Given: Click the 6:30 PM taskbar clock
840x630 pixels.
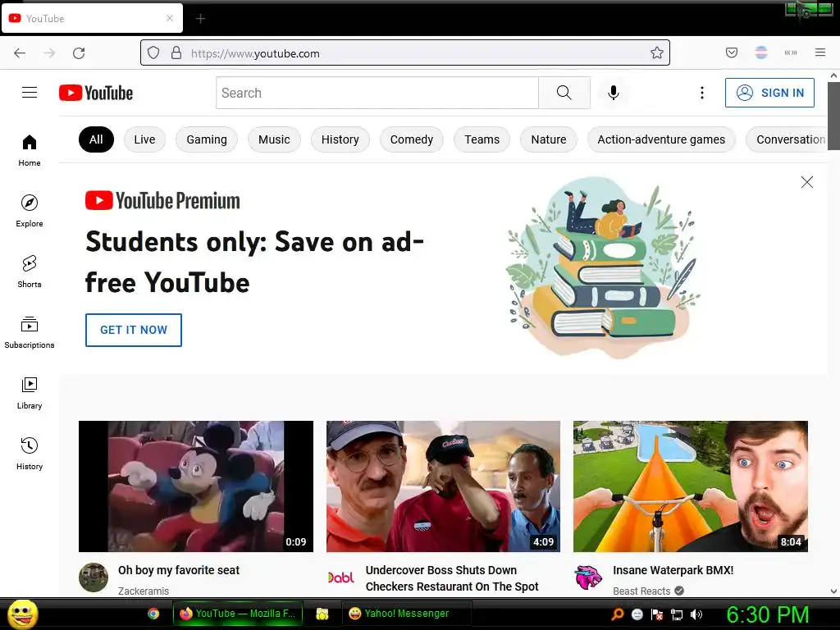Looking at the screenshot, I should click(x=768, y=614).
